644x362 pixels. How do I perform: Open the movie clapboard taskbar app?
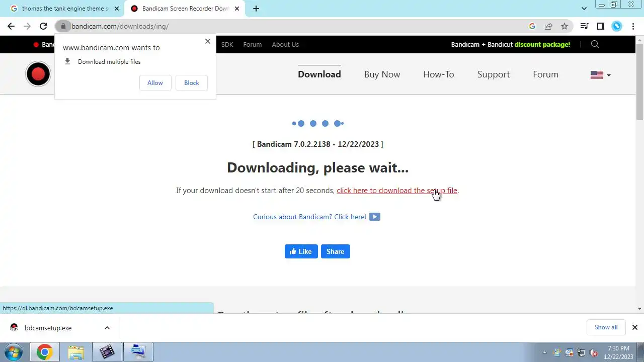107,352
